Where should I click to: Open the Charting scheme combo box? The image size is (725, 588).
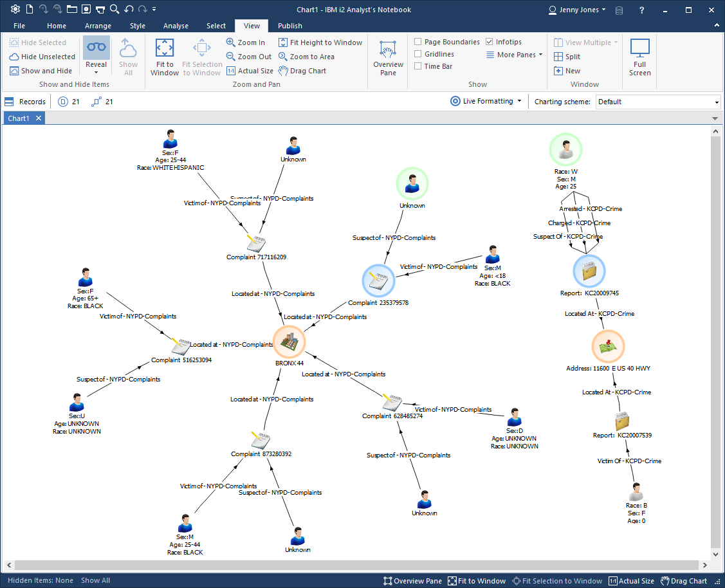pyautogui.click(x=658, y=102)
